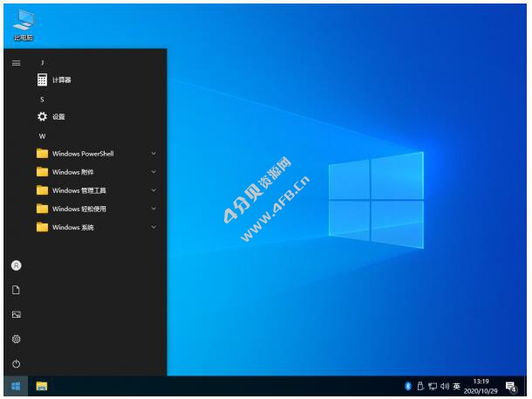Open 设置 from the app list
The image size is (532, 399).
click(x=58, y=116)
